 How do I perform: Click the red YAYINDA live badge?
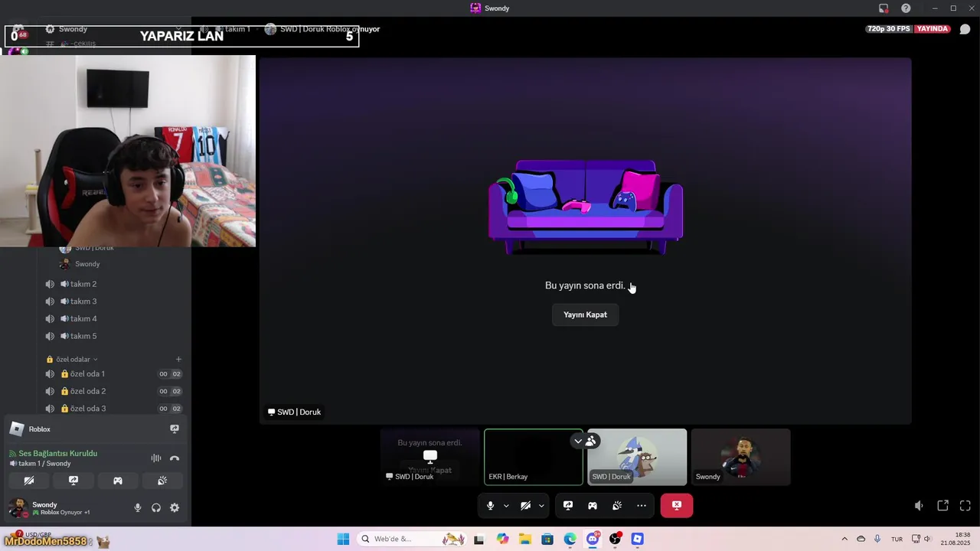click(x=933, y=29)
